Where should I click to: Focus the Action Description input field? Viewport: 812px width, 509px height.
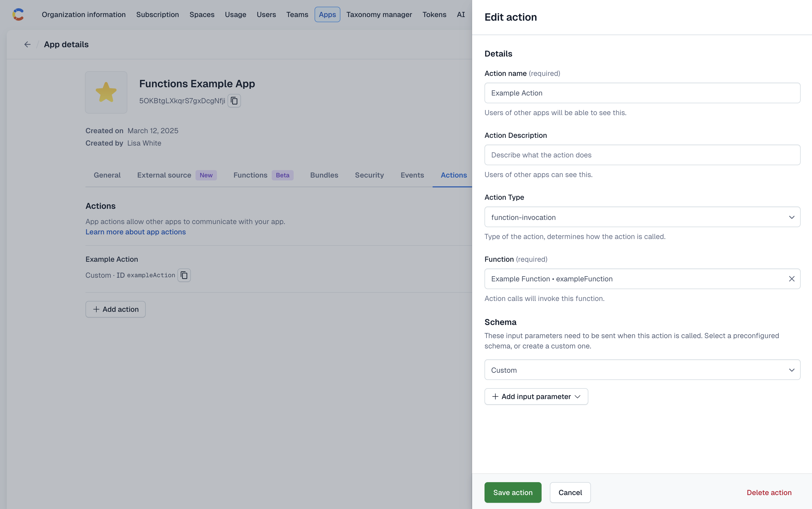pos(642,155)
